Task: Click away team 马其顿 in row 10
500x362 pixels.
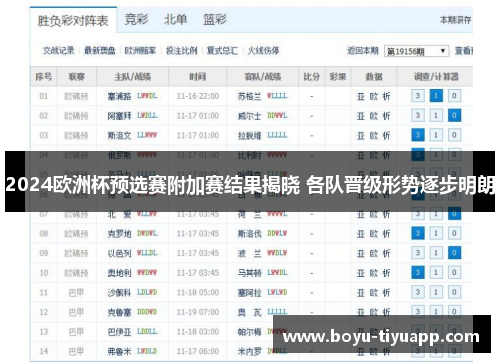Action: click(x=249, y=273)
